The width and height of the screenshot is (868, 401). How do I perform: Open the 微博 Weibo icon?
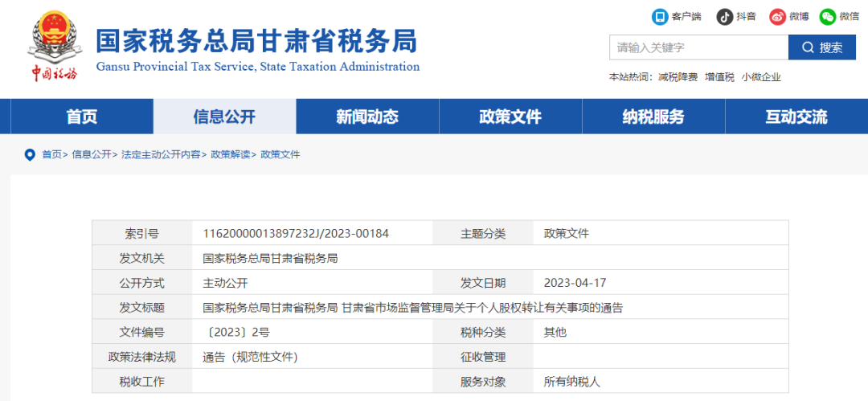[778, 17]
